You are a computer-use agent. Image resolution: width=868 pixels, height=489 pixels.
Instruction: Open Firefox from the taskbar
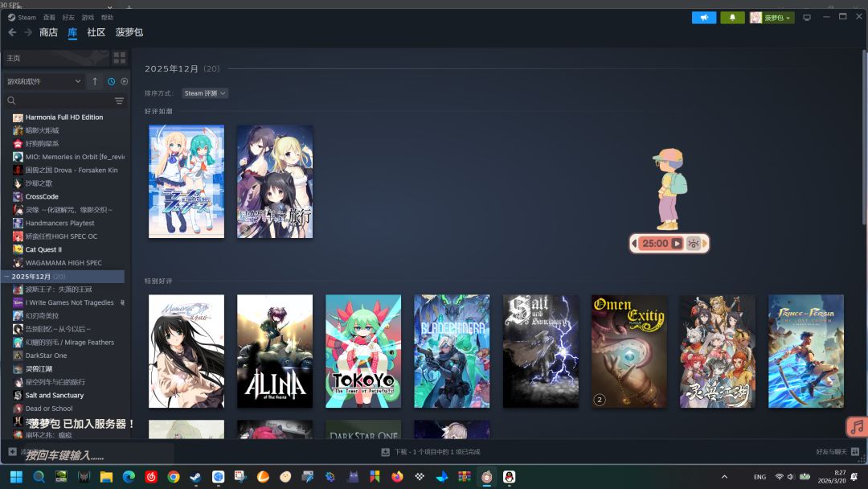pyautogui.click(x=397, y=477)
